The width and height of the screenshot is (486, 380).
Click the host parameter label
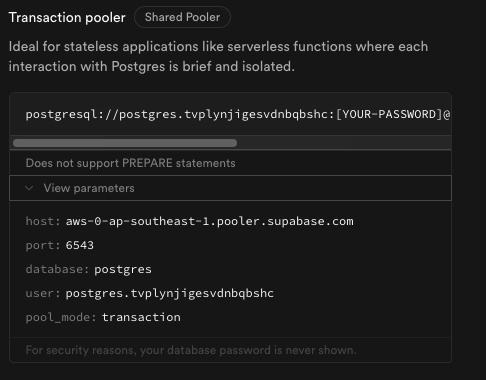coord(43,221)
